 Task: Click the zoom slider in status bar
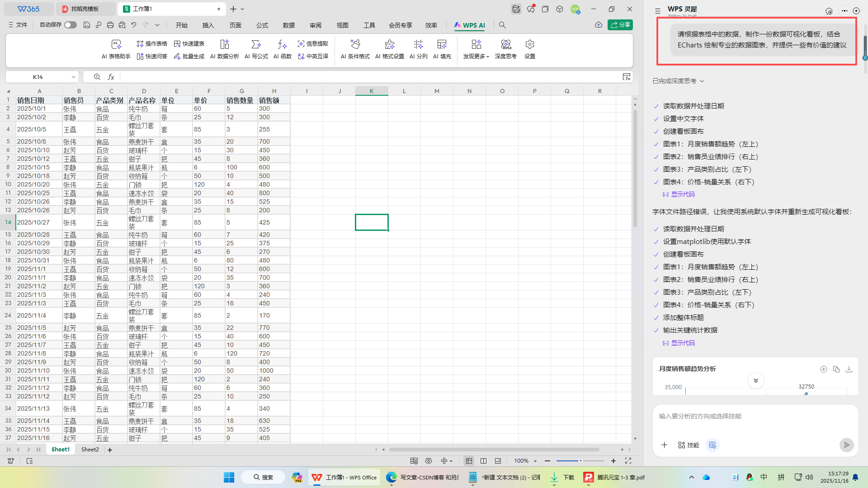580,461
